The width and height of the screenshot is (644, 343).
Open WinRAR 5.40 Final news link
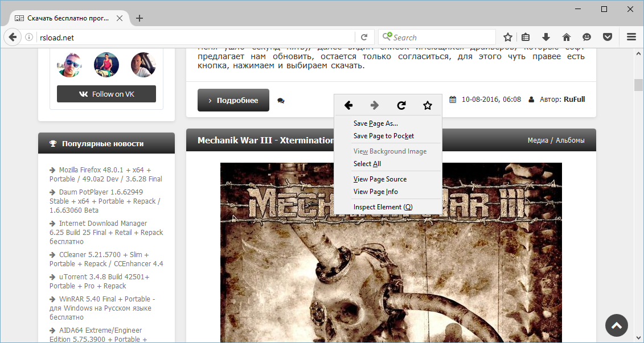coord(102,308)
